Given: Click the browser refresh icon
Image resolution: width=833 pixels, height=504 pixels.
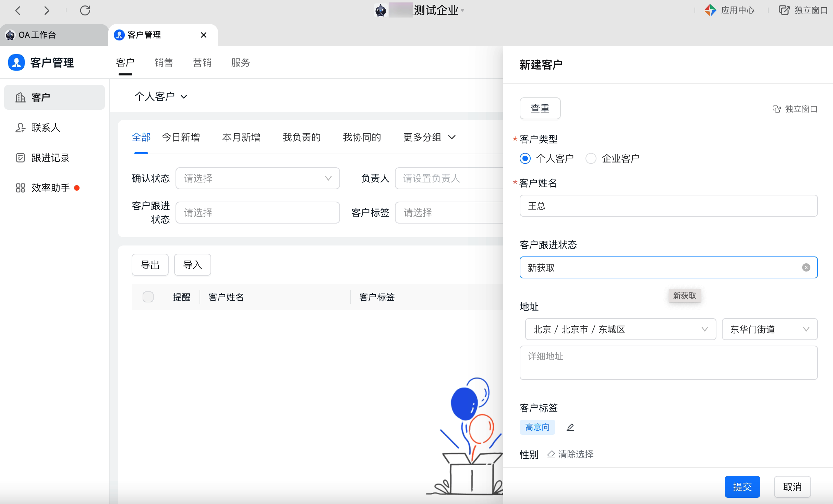Looking at the screenshot, I should coord(85,10).
